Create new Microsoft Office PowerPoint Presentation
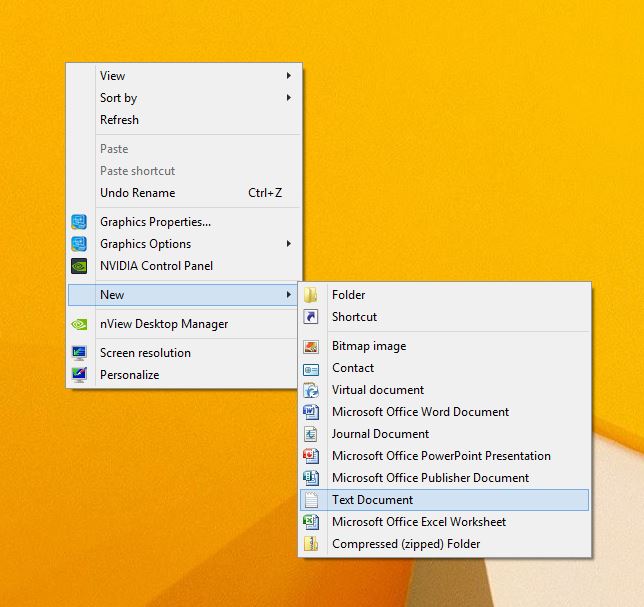This screenshot has width=644, height=607. [444, 456]
